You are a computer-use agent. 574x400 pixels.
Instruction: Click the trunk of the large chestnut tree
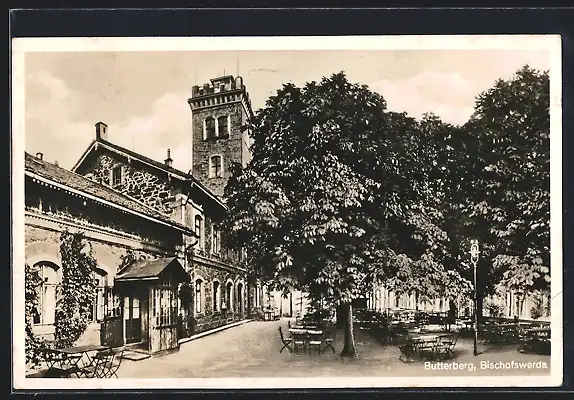click(348, 328)
